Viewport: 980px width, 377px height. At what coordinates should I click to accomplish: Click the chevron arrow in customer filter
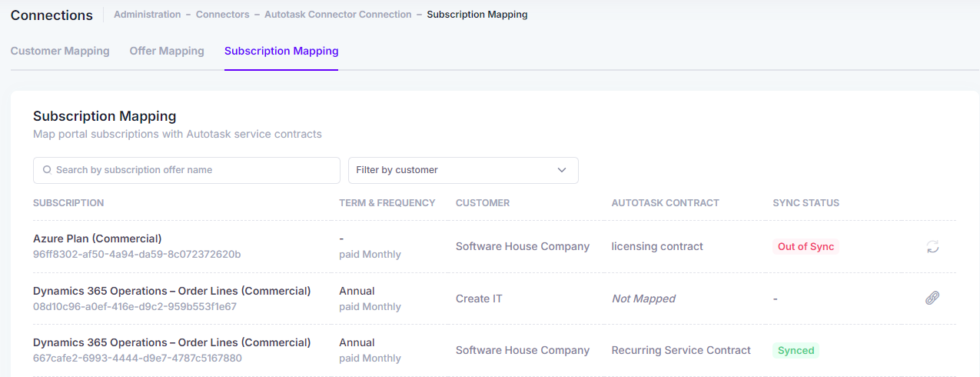[x=562, y=170]
